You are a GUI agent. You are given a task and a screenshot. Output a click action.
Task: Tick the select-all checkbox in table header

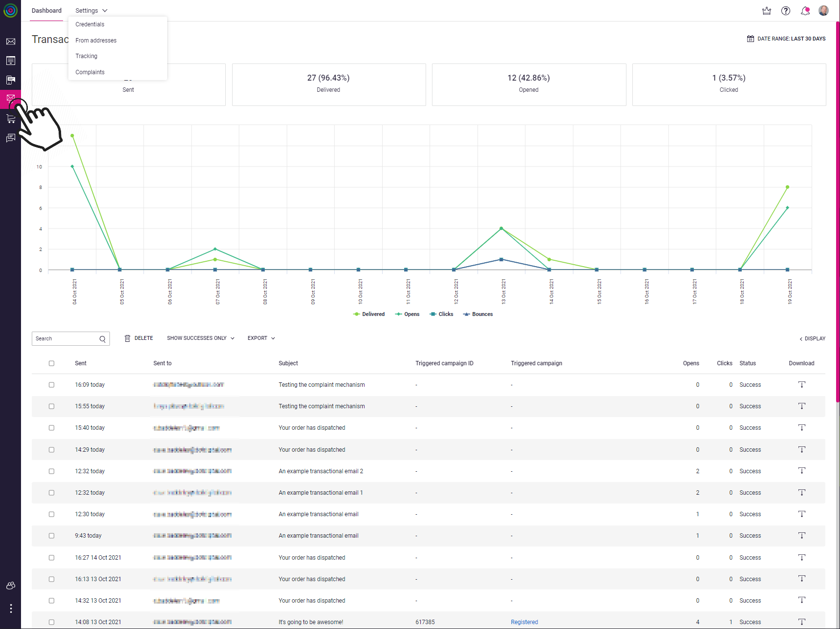click(x=51, y=363)
